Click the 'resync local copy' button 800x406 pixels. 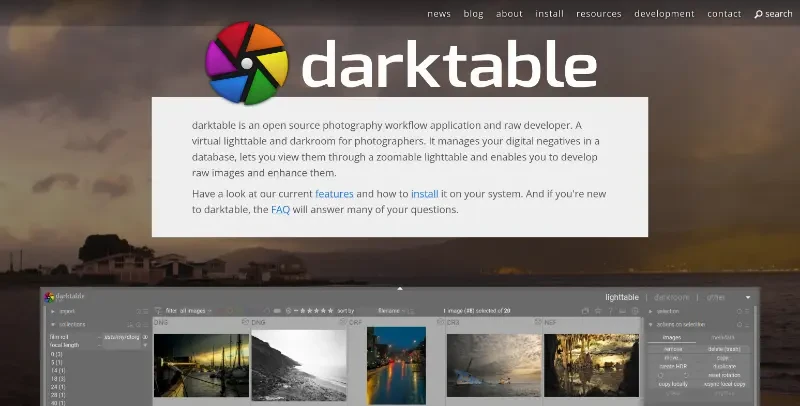724,384
